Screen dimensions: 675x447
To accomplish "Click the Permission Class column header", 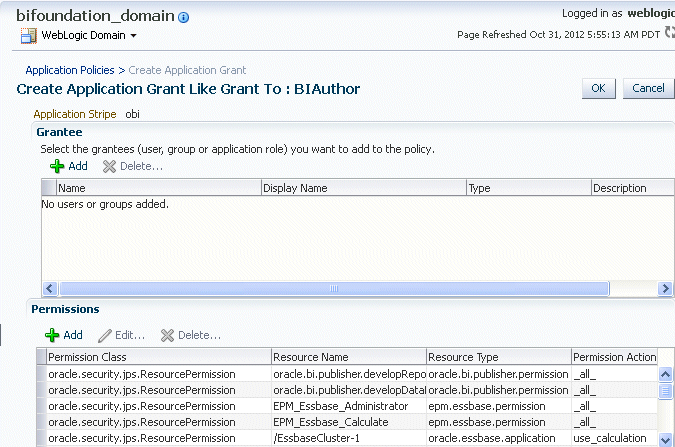I will [x=159, y=357].
